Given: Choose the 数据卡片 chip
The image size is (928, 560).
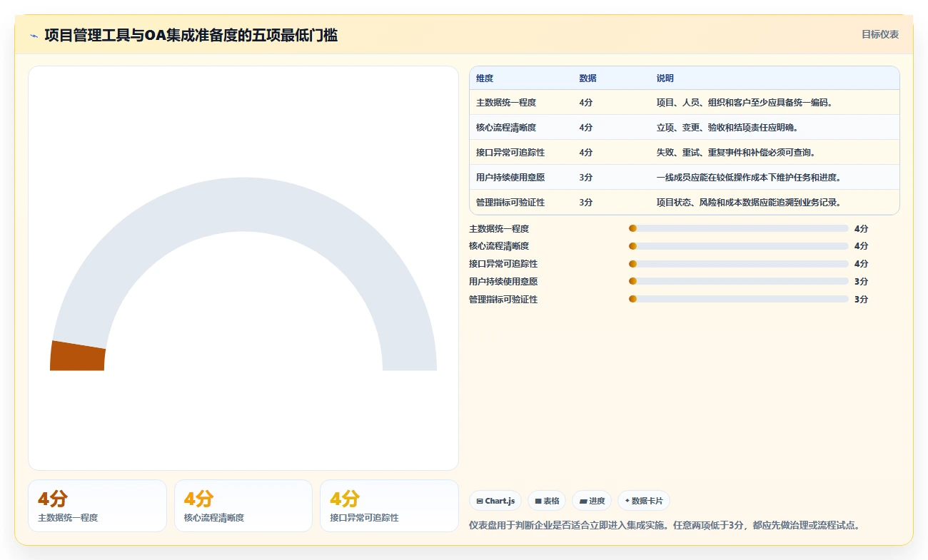Looking at the screenshot, I should (x=644, y=501).
